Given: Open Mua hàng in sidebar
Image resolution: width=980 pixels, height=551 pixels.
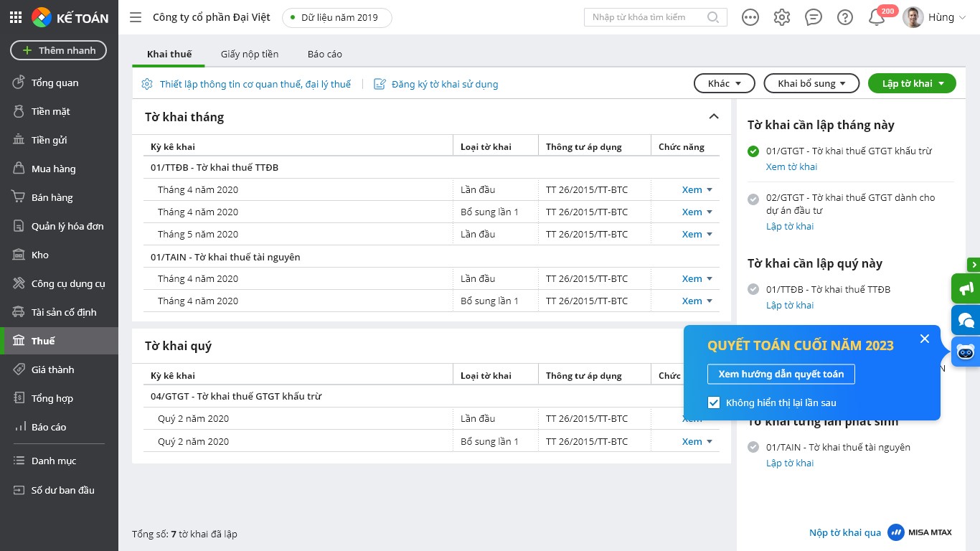Looking at the screenshot, I should (x=59, y=169).
